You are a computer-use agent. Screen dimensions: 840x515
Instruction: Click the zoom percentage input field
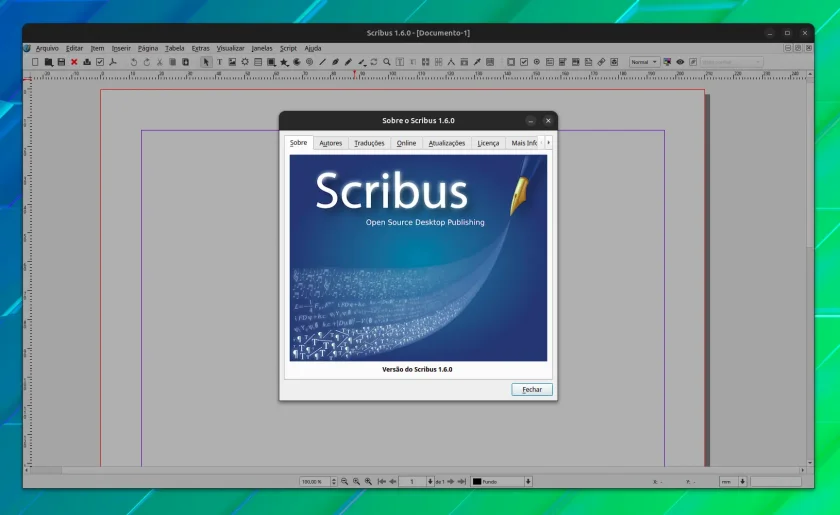pyautogui.click(x=315, y=482)
